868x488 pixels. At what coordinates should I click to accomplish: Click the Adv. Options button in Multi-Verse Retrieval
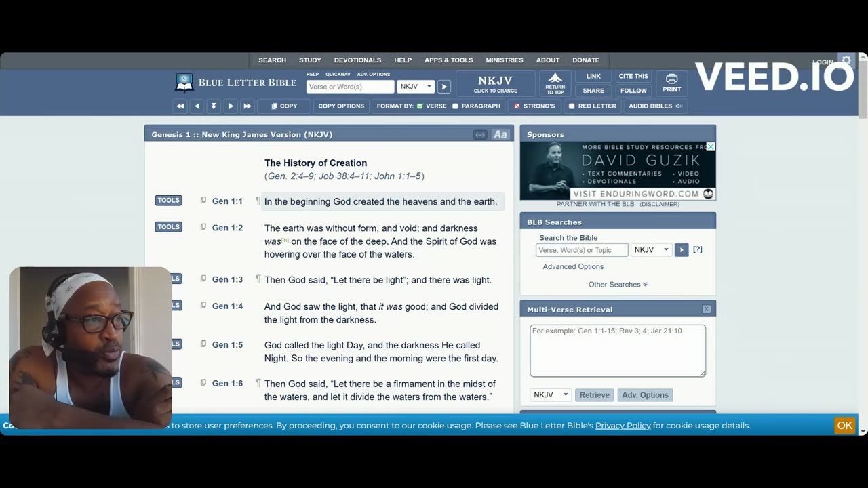tap(645, 395)
